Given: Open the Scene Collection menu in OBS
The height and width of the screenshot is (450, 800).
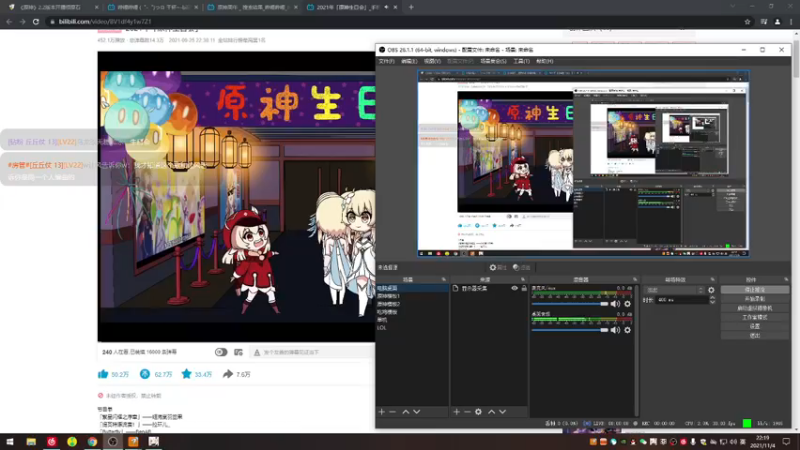Looking at the screenshot, I should pos(493,61).
